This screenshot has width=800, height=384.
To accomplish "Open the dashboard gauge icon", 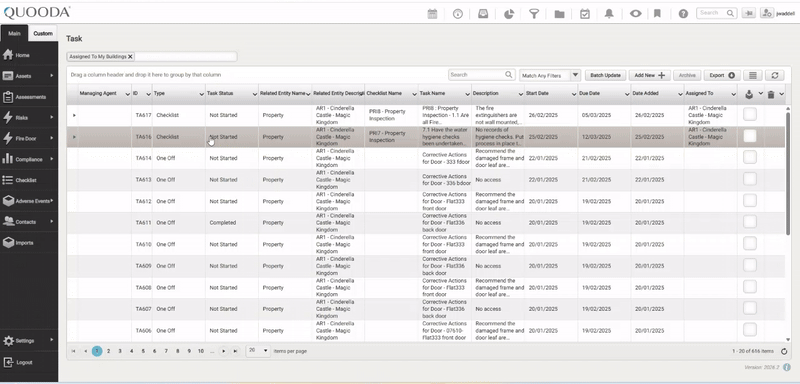I will point(458,14).
